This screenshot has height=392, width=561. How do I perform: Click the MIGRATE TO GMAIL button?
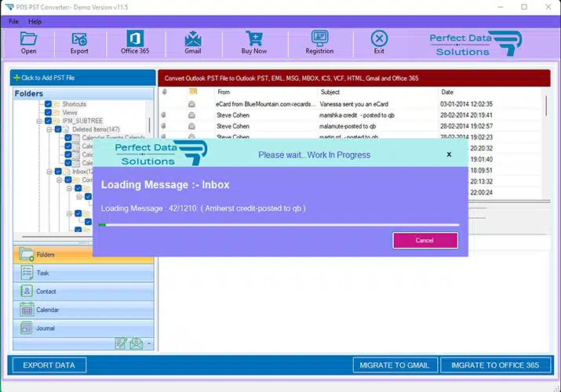coord(395,365)
